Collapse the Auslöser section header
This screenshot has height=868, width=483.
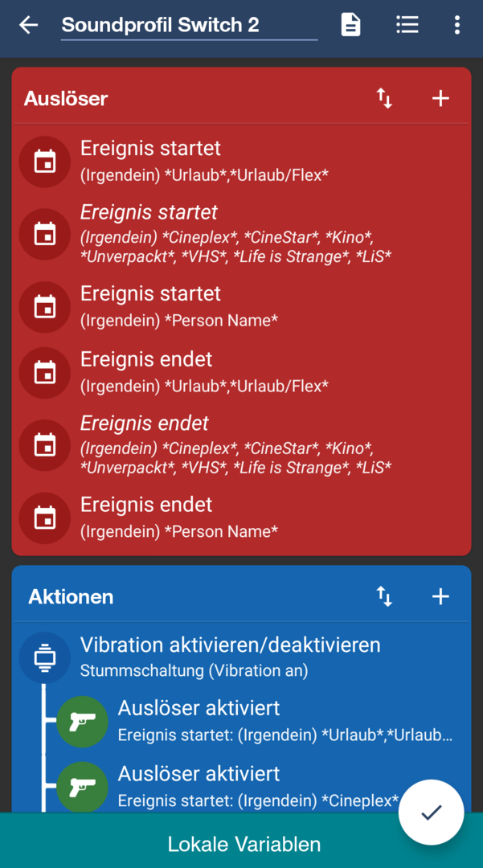click(x=66, y=99)
